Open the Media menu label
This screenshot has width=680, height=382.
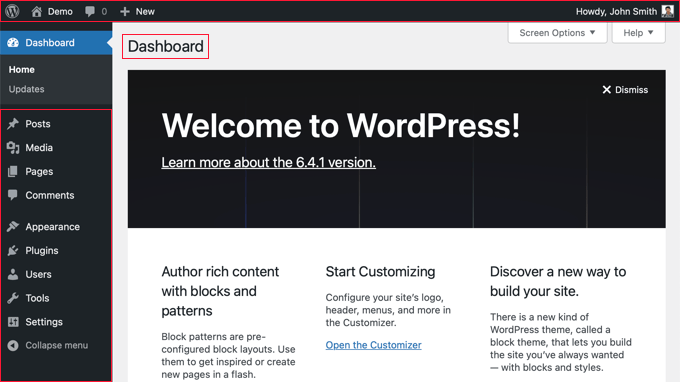coord(39,148)
